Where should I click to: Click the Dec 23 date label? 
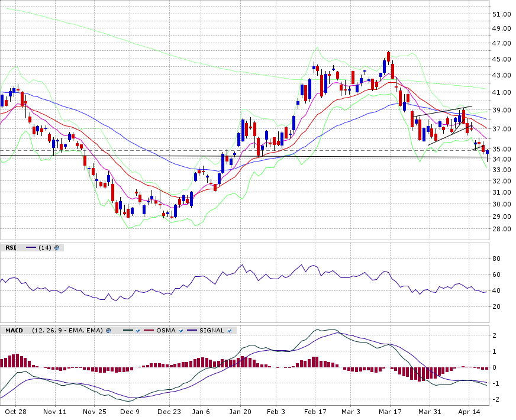169,412
